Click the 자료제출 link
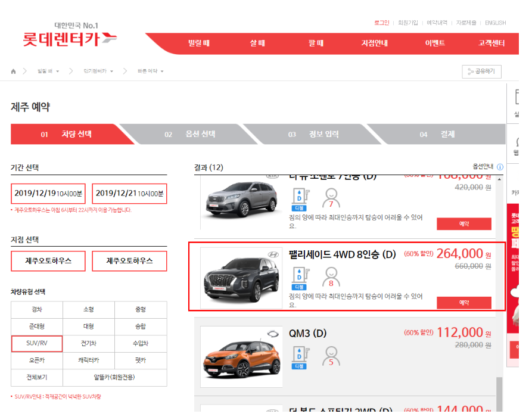Image resolution: width=529 pixels, height=420 pixels. coord(466,23)
